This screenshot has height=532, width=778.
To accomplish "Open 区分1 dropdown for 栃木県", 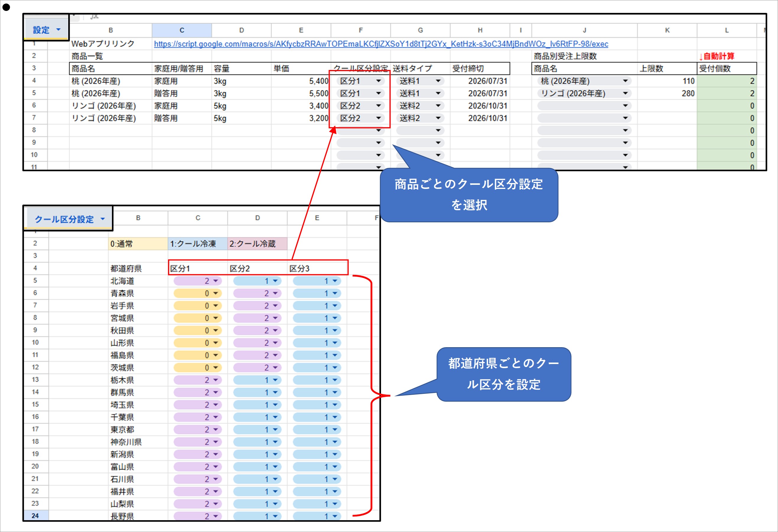I will 198,380.
